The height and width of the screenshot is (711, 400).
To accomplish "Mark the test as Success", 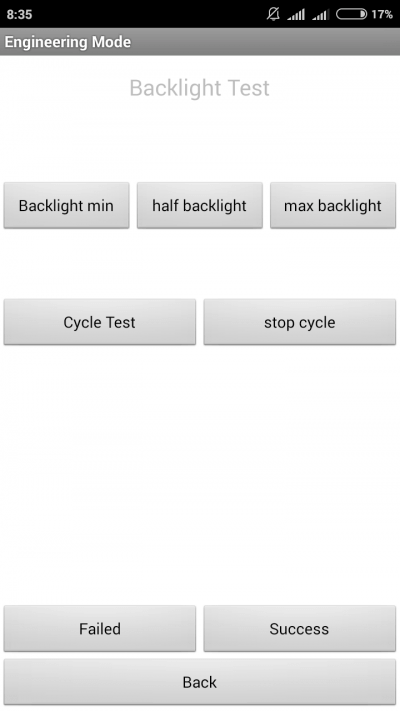I will coord(300,628).
